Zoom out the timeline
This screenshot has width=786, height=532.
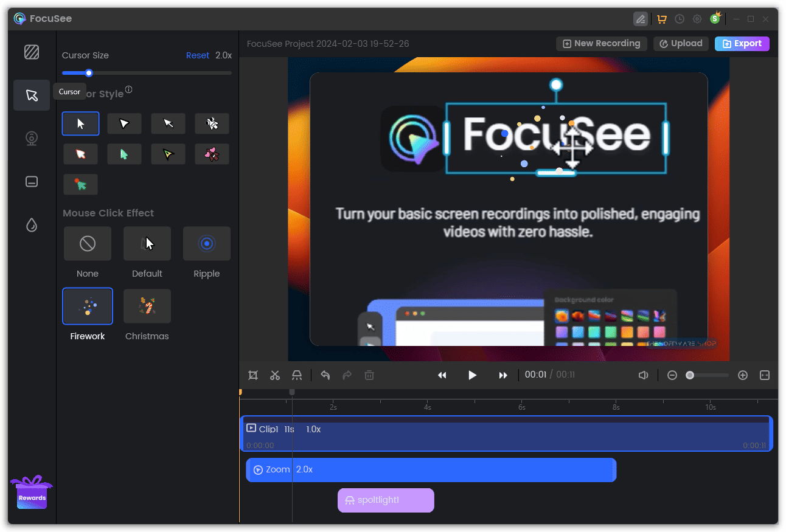tap(672, 375)
